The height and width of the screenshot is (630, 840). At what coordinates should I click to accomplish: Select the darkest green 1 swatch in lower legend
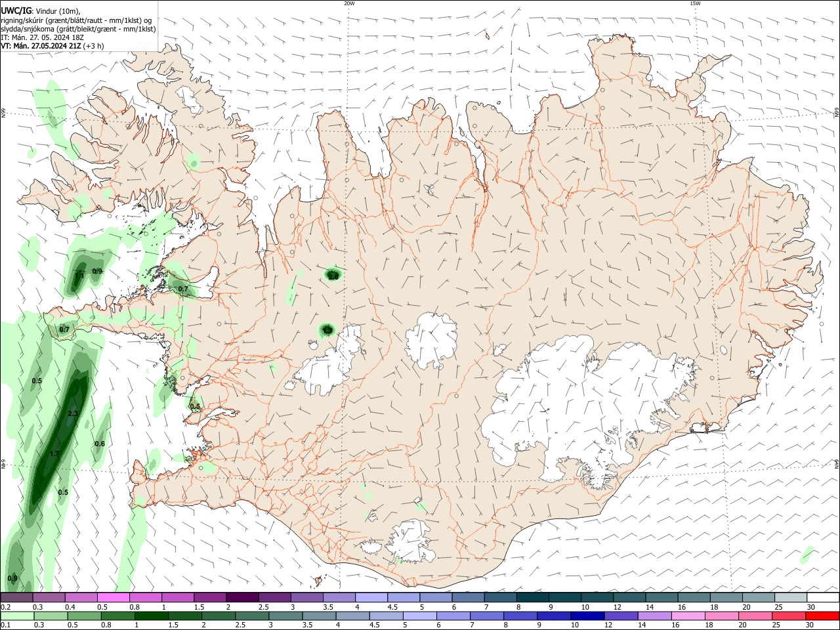click(151, 616)
